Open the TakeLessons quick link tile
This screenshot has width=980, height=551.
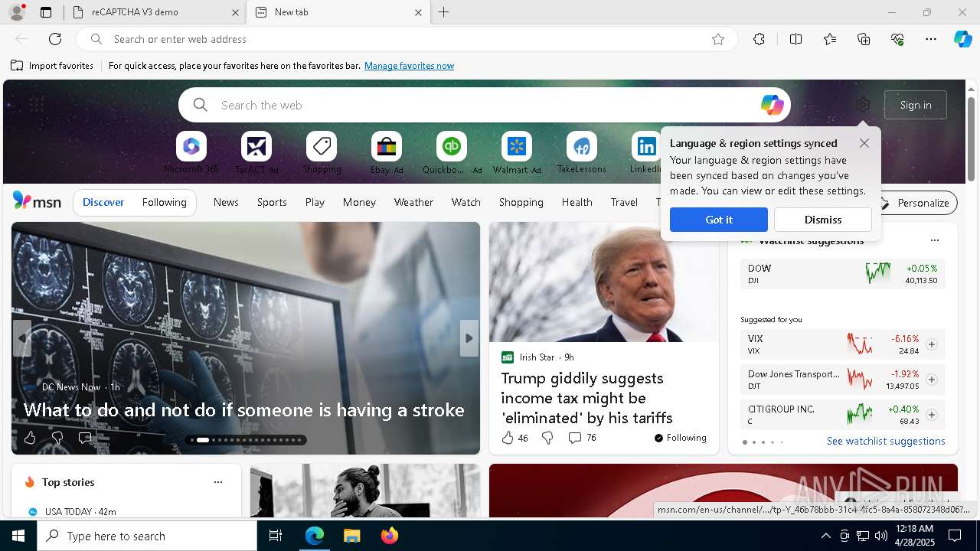[x=582, y=153]
